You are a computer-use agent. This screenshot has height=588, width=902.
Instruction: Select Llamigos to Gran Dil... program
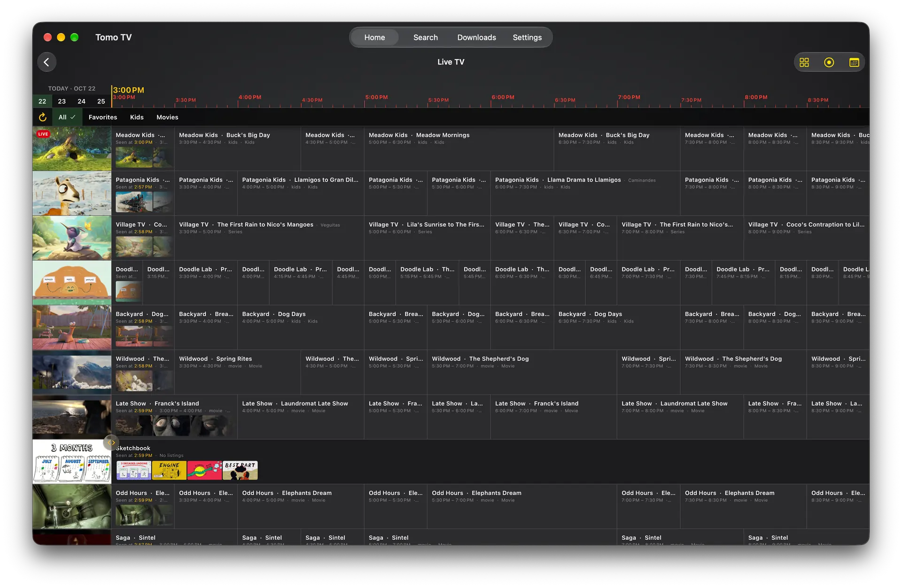pyautogui.click(x=301, y=193)
